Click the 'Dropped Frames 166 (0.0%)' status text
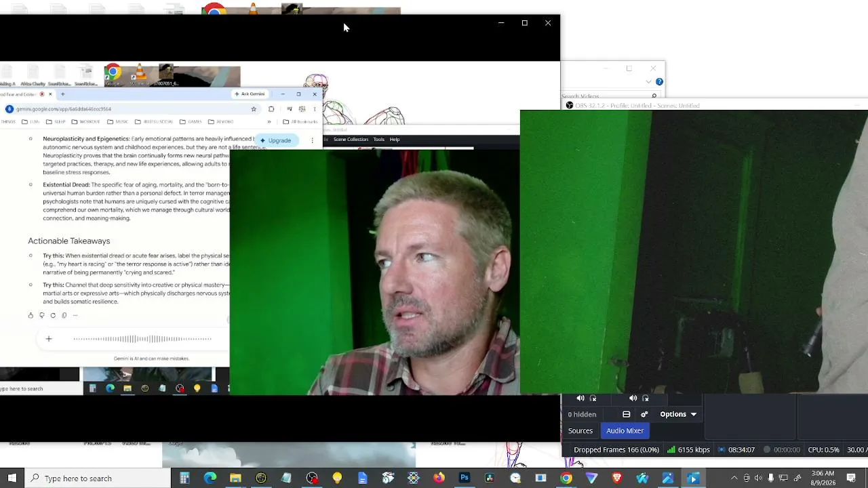Viewport: 868px width, 488px height. 616,449
